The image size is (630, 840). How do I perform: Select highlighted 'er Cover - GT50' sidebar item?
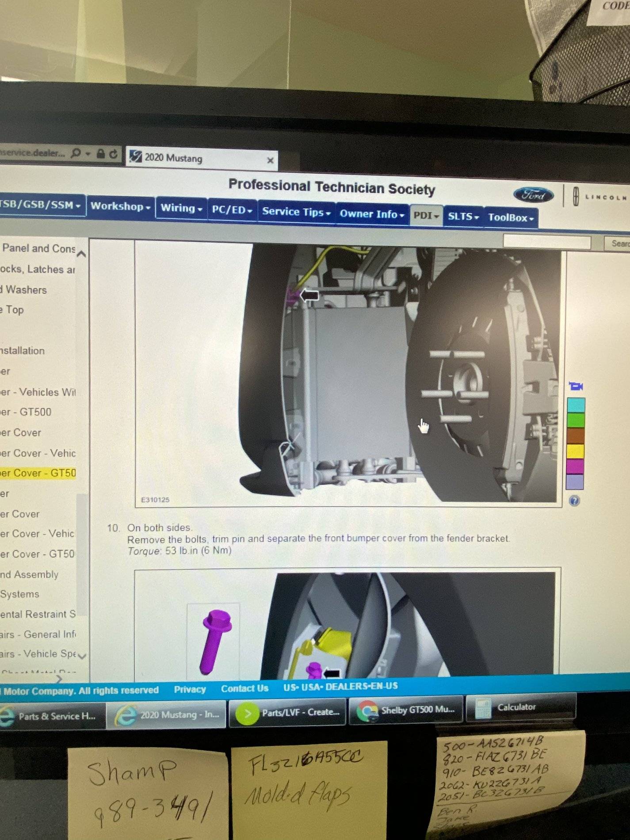click(38, 473)
